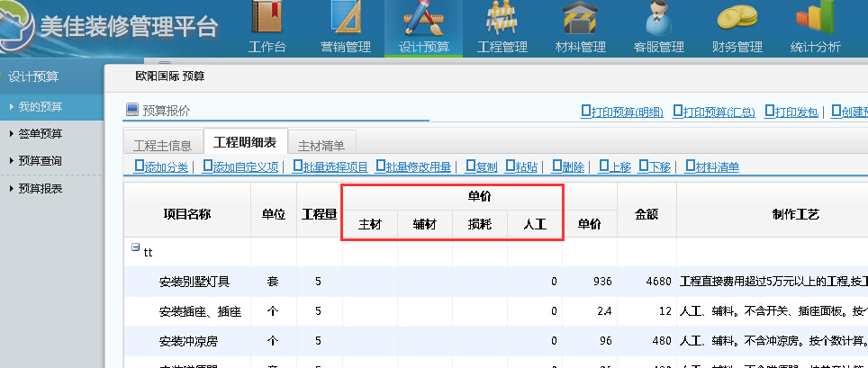
Task: Expand 预算报表 in the sidebar
Action: 41,189
